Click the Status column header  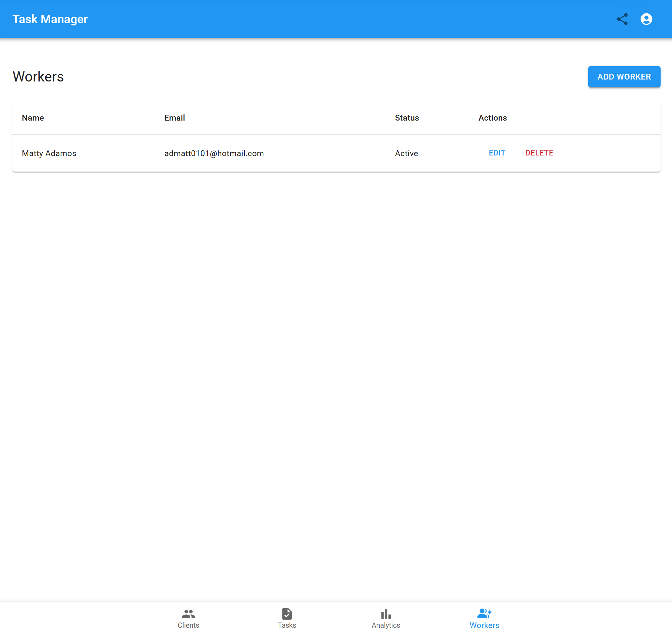pyautogui.click(x=407, y=118)
